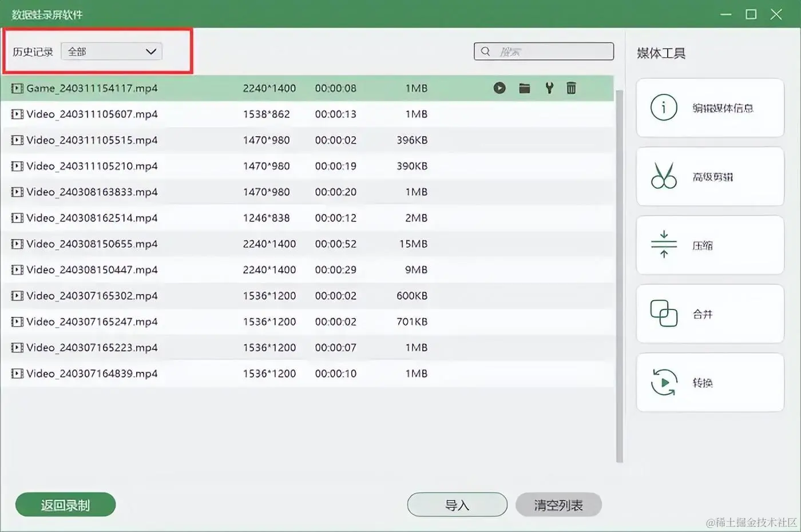Delete Game_240311154117.mp4 with trash icon

pos(571,88)
